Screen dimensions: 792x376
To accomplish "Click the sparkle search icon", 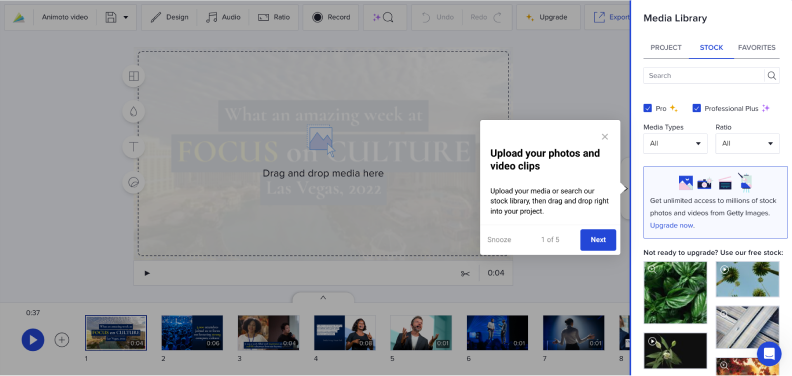I will pyautogui.click(x=383, y=17).
